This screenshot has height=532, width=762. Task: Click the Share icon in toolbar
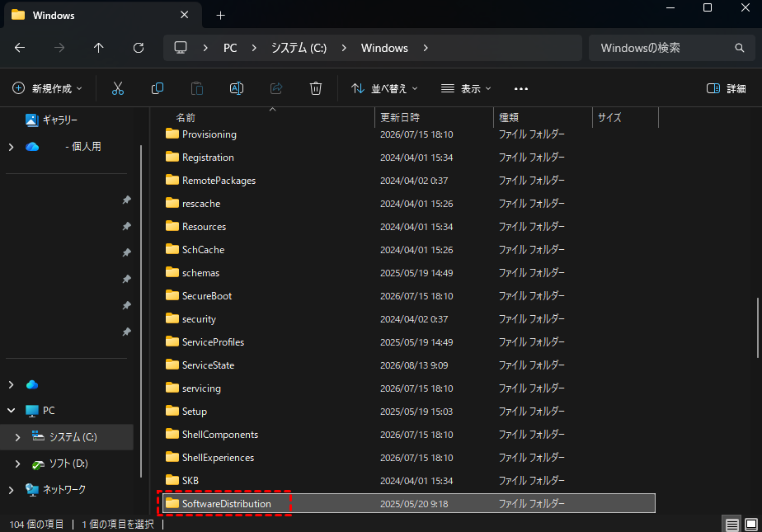click(x=276, y=88)
